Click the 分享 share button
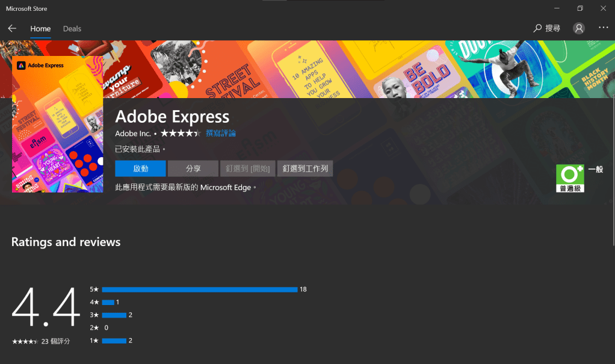This screenshot has height=364, width=615. tap(193, 168)
